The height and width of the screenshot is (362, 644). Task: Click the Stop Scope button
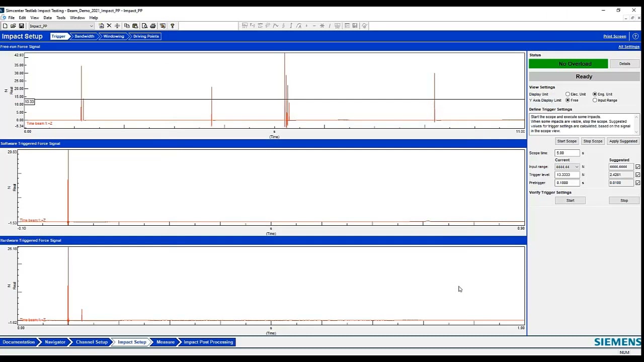pos(593,141)
